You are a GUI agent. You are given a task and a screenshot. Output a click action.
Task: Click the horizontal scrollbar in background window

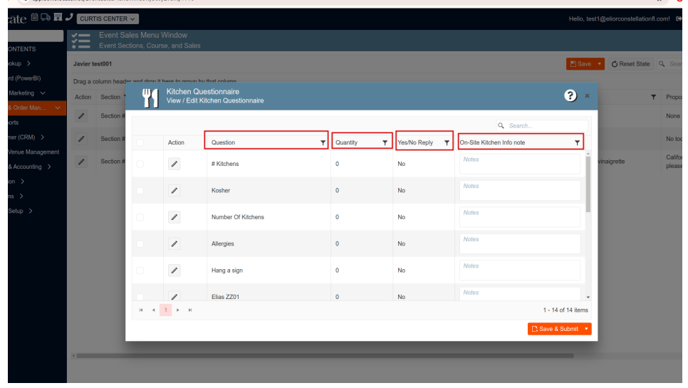[325, 356]
